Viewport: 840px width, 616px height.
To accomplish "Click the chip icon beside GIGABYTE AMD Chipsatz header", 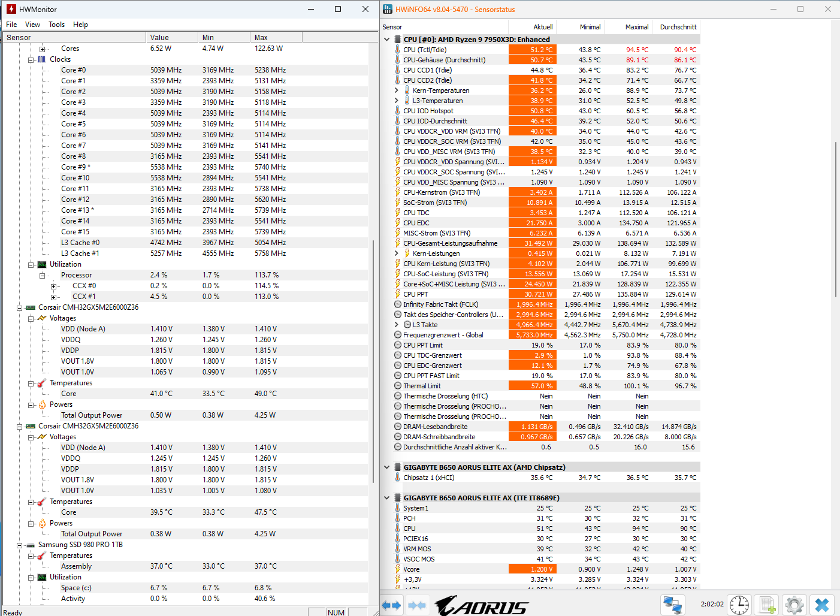I will 398,467.
